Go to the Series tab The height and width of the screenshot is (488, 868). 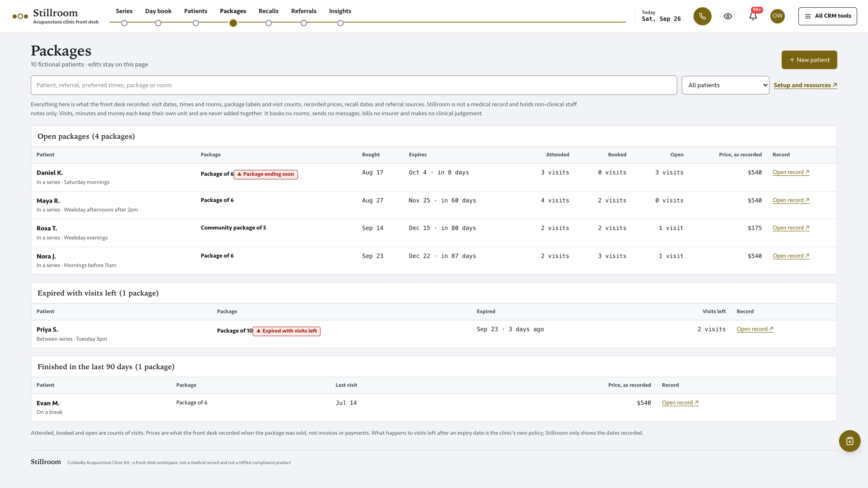(124, 11)
